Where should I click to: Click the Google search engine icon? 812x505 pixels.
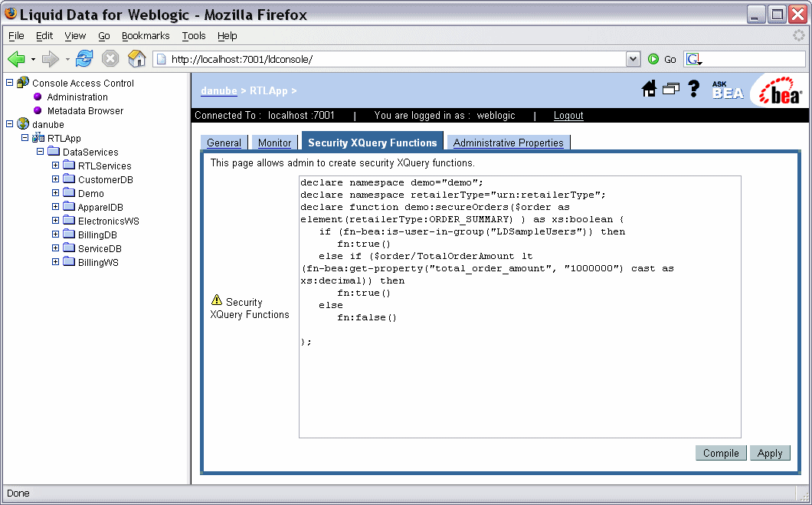click(x=694, y=60)
